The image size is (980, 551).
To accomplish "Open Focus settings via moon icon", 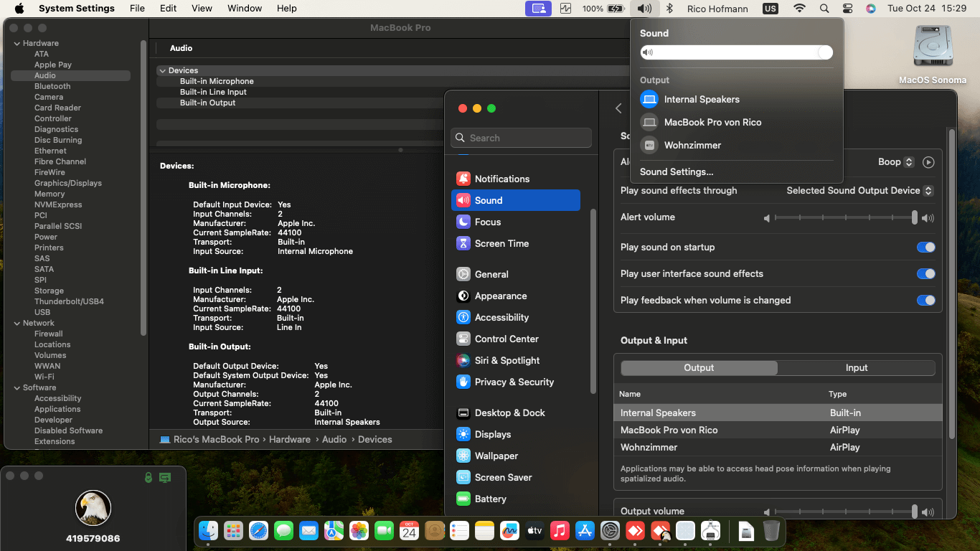I will click(x=463, y=222).
